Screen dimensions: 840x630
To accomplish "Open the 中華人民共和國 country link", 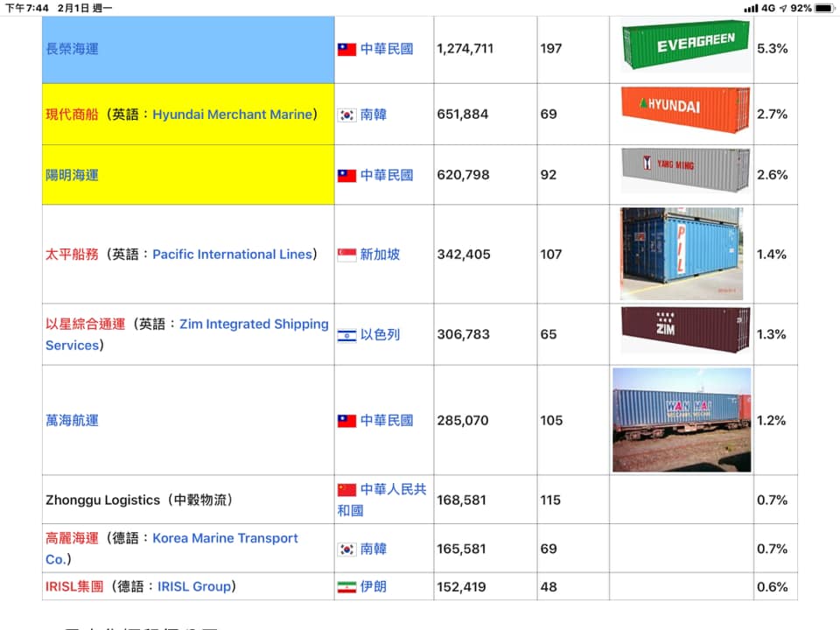I will 382,500.
